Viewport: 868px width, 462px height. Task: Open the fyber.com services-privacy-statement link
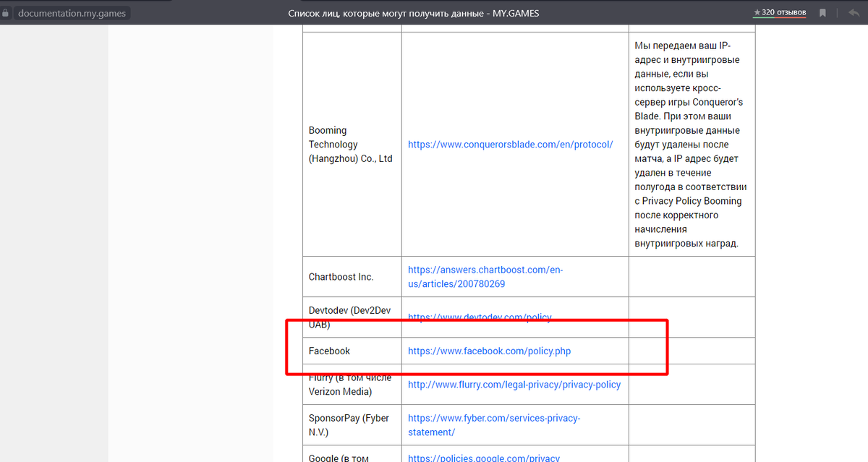tap(494, 425)
